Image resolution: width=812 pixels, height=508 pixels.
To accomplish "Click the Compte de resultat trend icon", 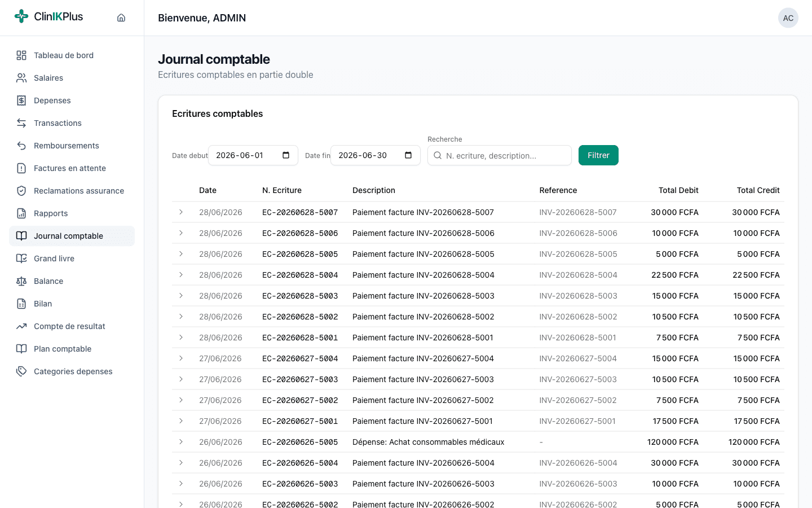I will click(21, 326).
